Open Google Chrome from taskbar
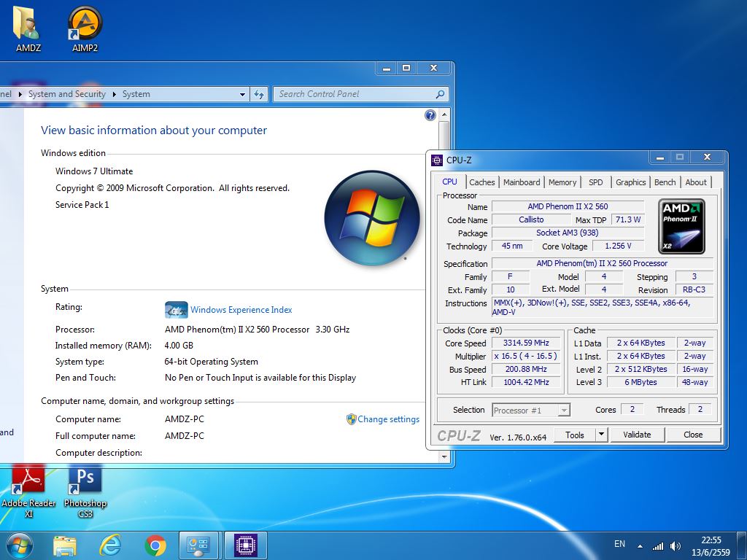 pyautogui.click(x=155, y=545)
